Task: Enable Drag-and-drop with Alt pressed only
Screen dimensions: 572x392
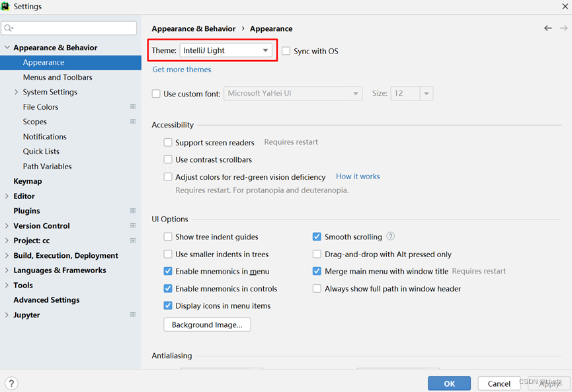Action: pyautogui.click(x=317, y=254)
